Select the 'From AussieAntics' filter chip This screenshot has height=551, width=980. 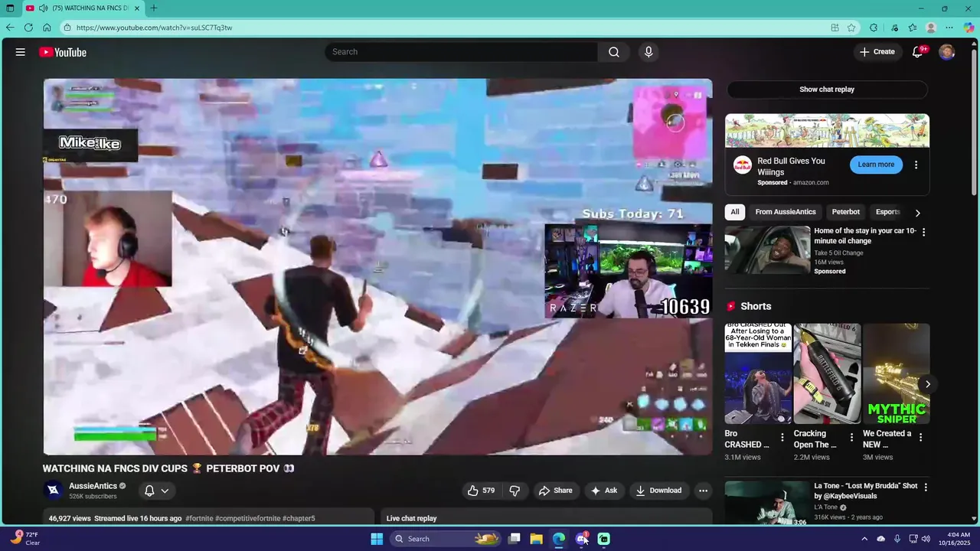(x=786, y=212)
